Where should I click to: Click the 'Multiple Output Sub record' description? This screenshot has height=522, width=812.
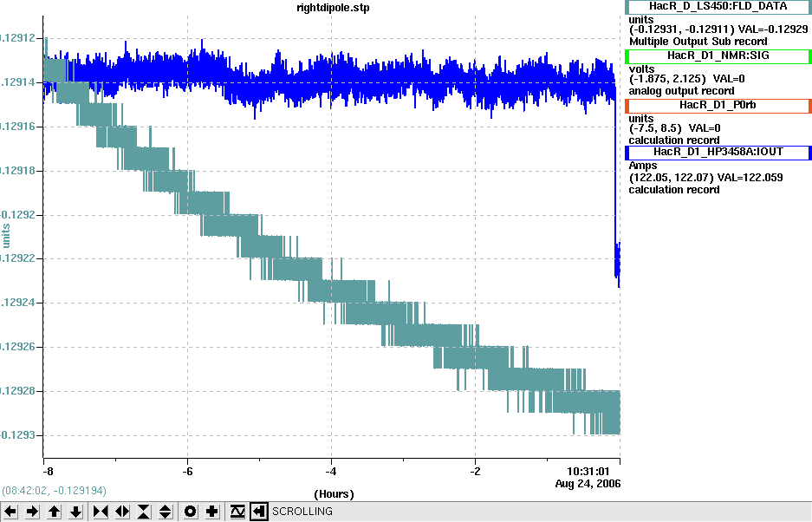[x=698, y=42]
